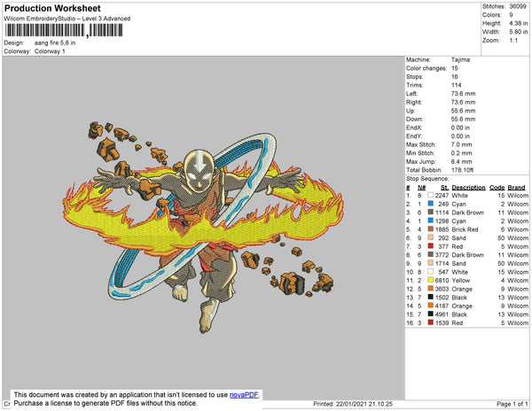The image size is (532, 411).
Task: Click the N# column header
Action: coord(422,188)
